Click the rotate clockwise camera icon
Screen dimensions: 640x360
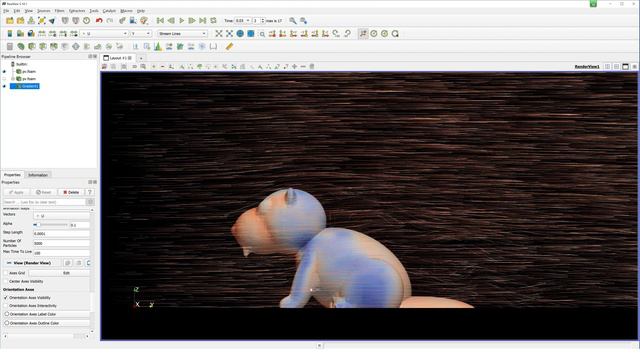[336, 33]
